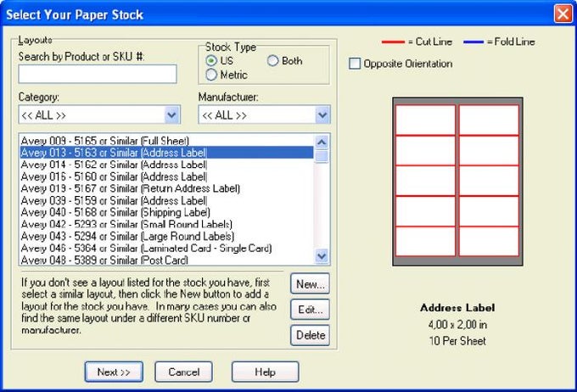Open Help for paper stock
This screenshot has width=577, height=392.
(265, 372)
